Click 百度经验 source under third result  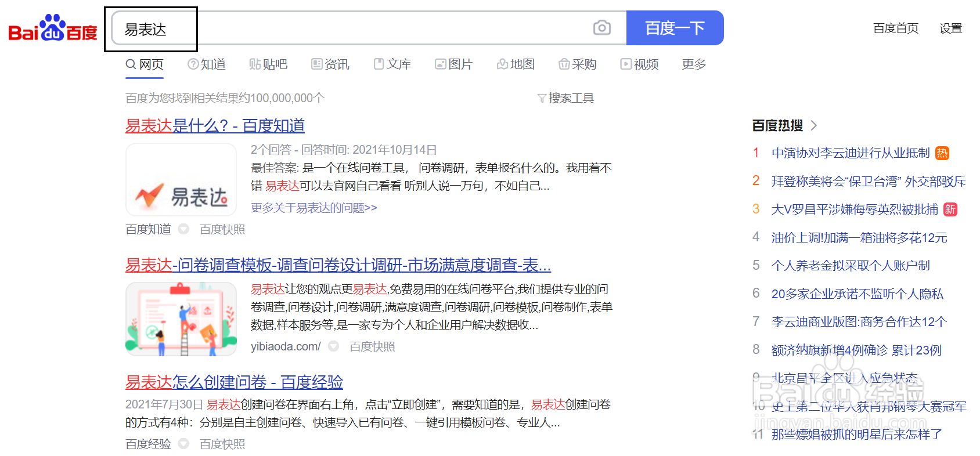pyautogui.click(x=149, y=444)
